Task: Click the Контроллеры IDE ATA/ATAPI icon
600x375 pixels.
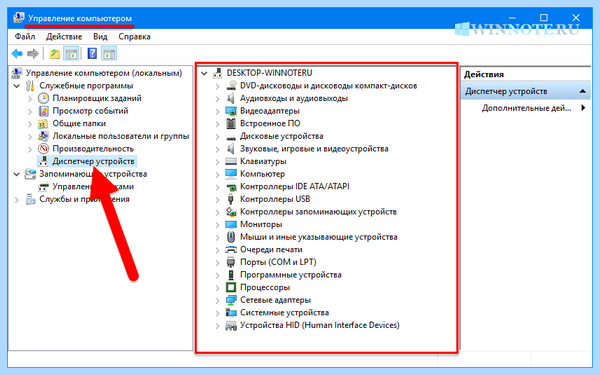Action: coord(231,187)
